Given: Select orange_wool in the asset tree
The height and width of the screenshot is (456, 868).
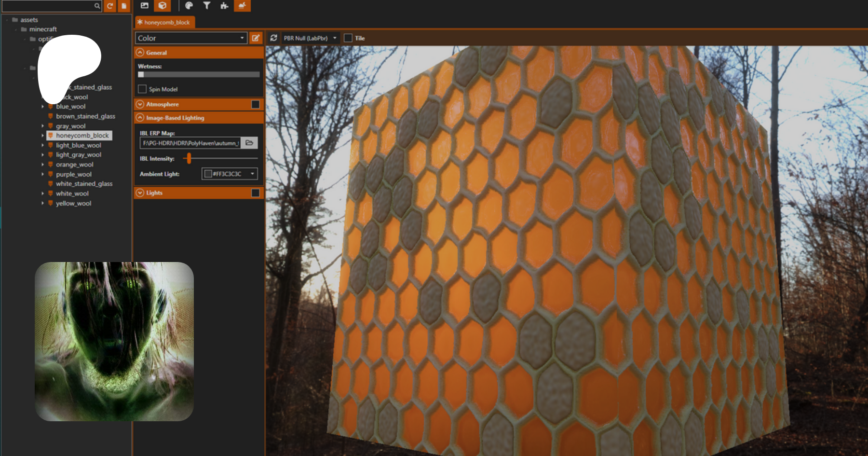Looking at the screenshot, I should point(74,165).
